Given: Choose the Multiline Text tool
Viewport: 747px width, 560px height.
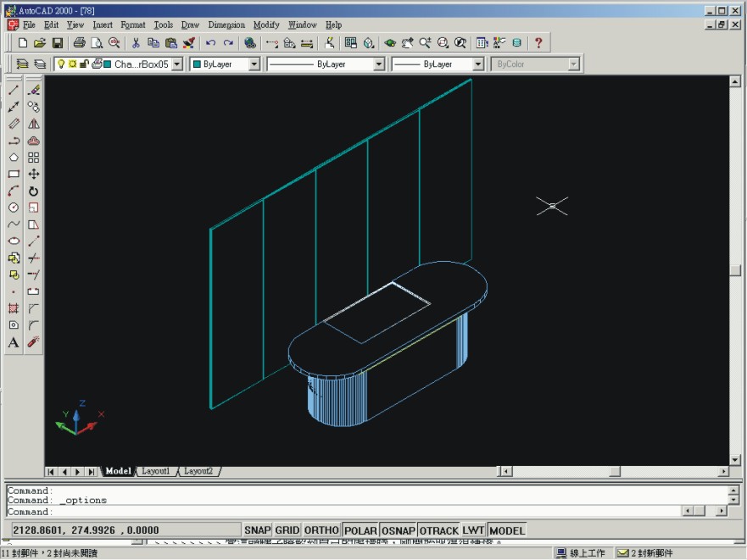Looking at the screenshot, I should [14, 342].
